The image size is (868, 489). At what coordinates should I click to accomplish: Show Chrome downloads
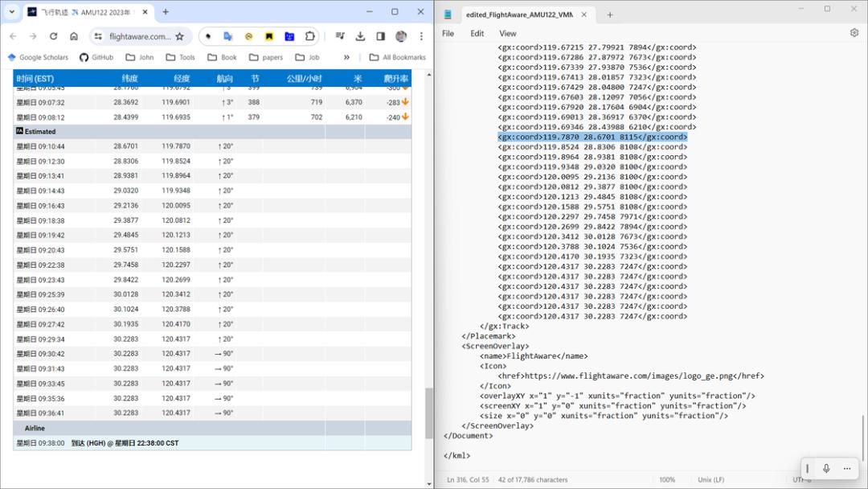tap(360, 36)
